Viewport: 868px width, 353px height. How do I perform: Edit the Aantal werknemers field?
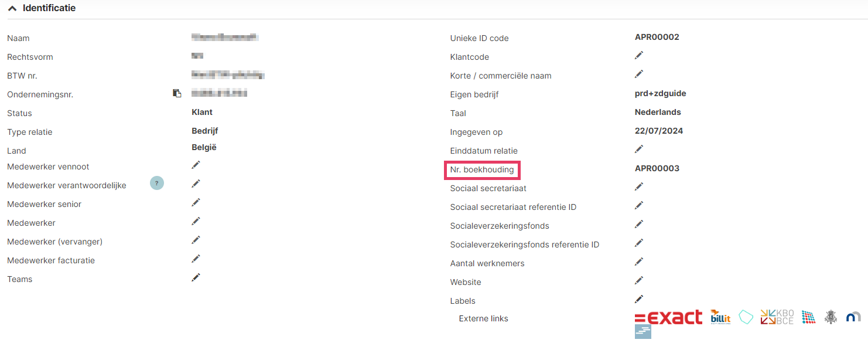[x=639, y=262]
